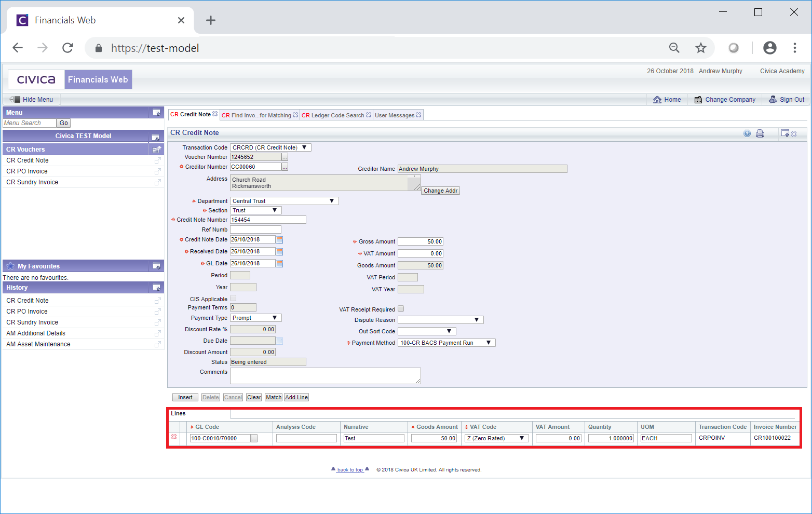Open AM Asset Maintenance history item in new window
This screenshot has height=514, width=812.
point(158,344)
